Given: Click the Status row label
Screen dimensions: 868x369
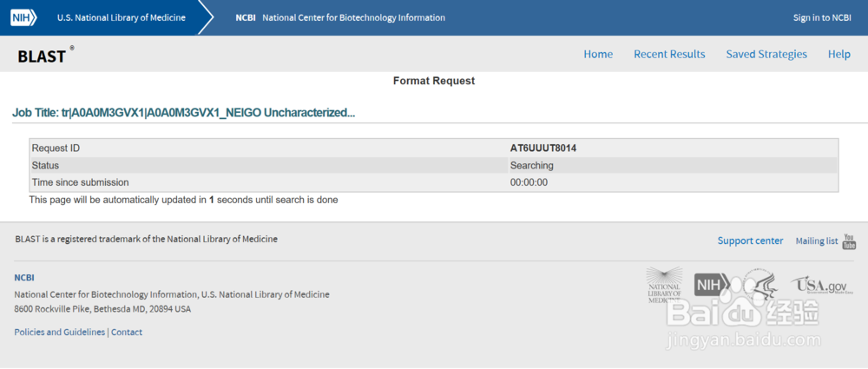Looking at the screenshot, I should 45,165.
